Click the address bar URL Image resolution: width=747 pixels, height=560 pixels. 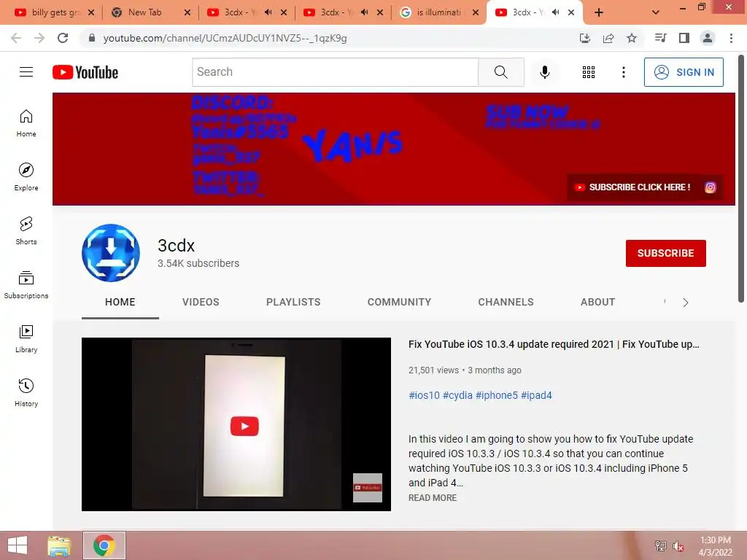click(x=225, y=38)
